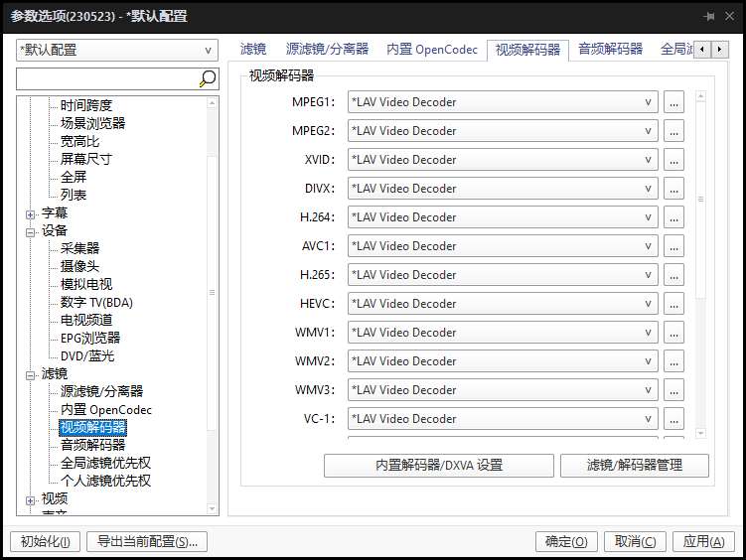Click the 滤镜/解码器管理 button
The height and width of the screenshot is (560, 746).
[x=634, y=465]
